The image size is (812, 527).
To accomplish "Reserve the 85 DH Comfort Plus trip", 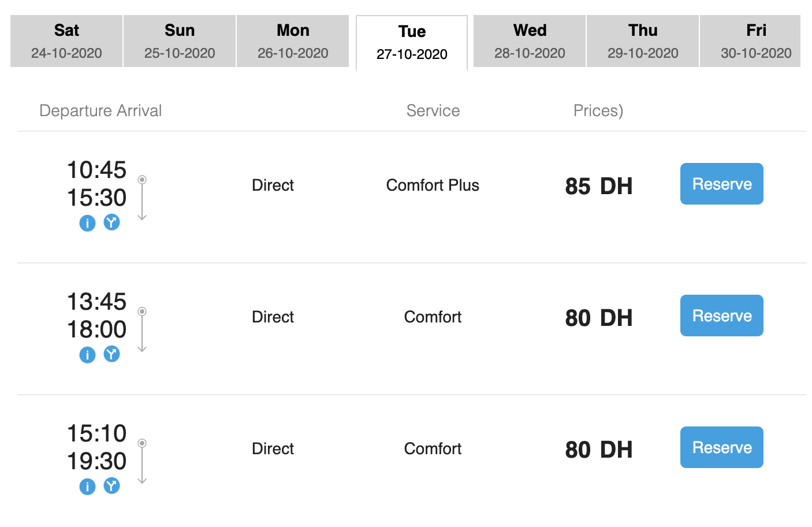I will pos(721,184).
